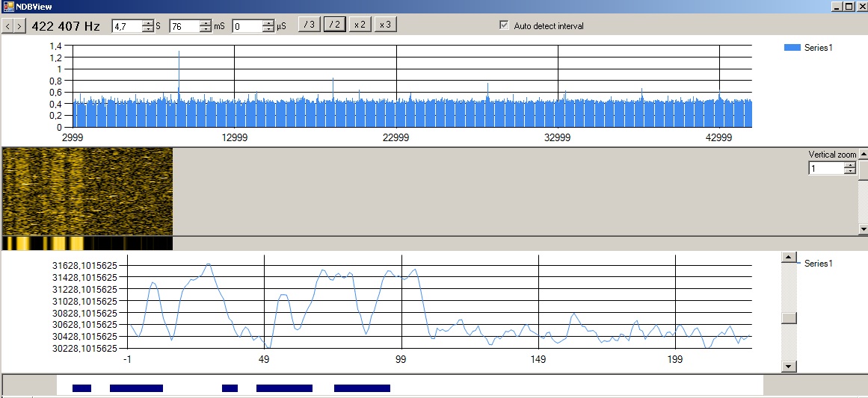
Task: Double the interval with the 'x 2' button
Action: (x=360, y=25)
